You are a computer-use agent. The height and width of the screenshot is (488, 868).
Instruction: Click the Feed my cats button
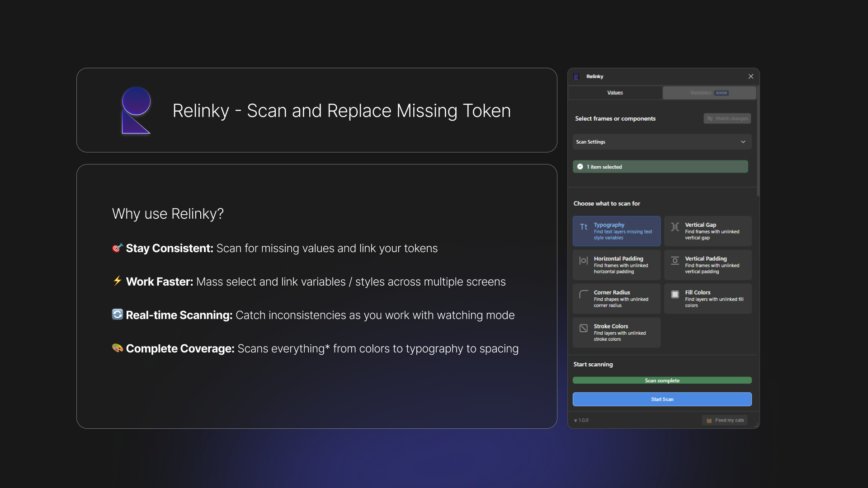coord(725,420)
